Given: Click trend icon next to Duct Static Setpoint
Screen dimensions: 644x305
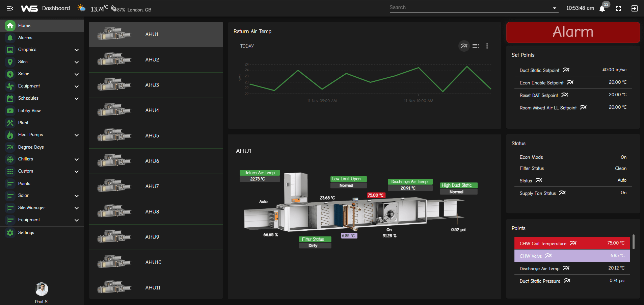Looking at the screenshot, I should [x=566, y=70].
